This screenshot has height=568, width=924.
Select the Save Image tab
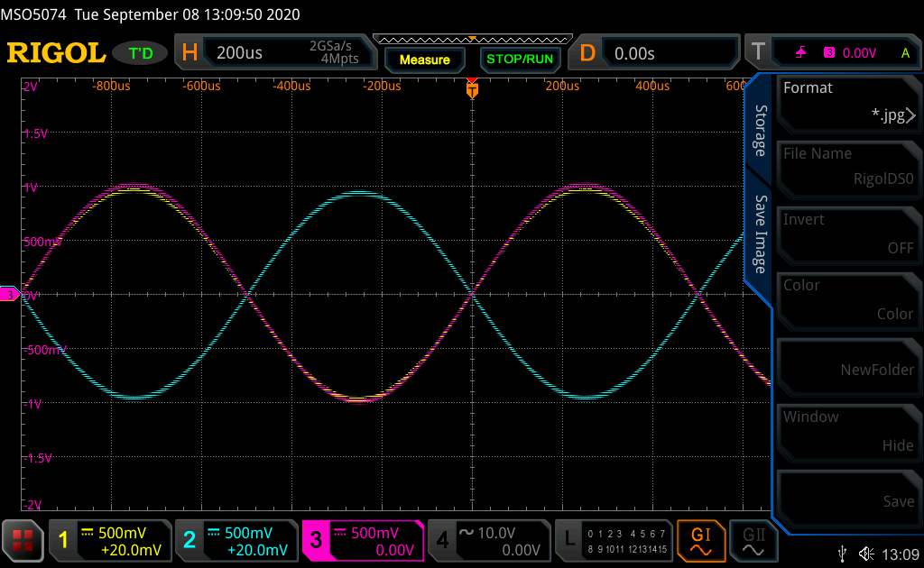[x=760, y=234]
